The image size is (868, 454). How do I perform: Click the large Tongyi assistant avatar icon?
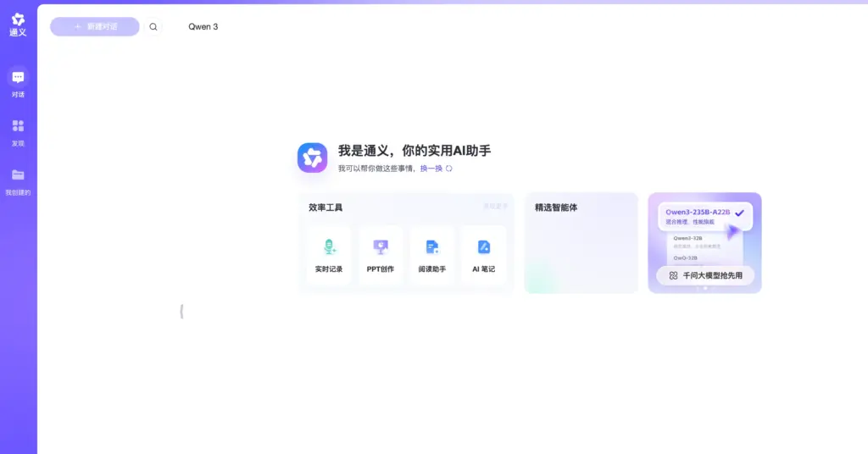click(312, 158)
